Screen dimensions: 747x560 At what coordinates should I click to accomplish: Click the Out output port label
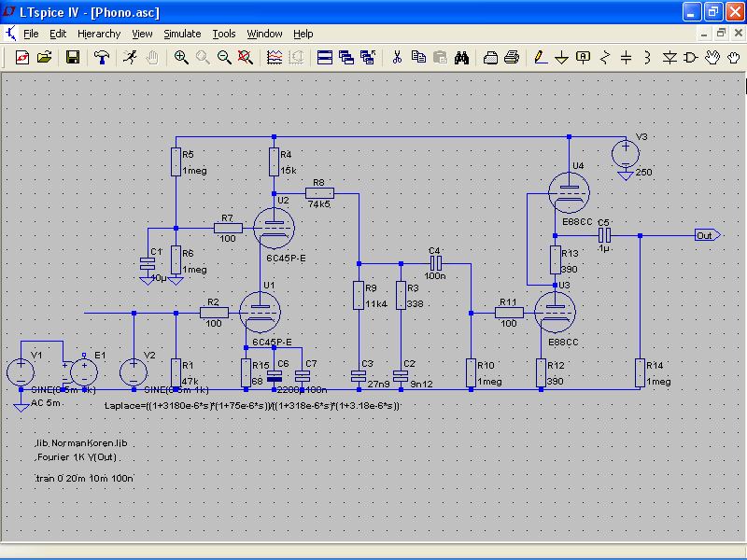pyautogui.click(x=708, y=235)
